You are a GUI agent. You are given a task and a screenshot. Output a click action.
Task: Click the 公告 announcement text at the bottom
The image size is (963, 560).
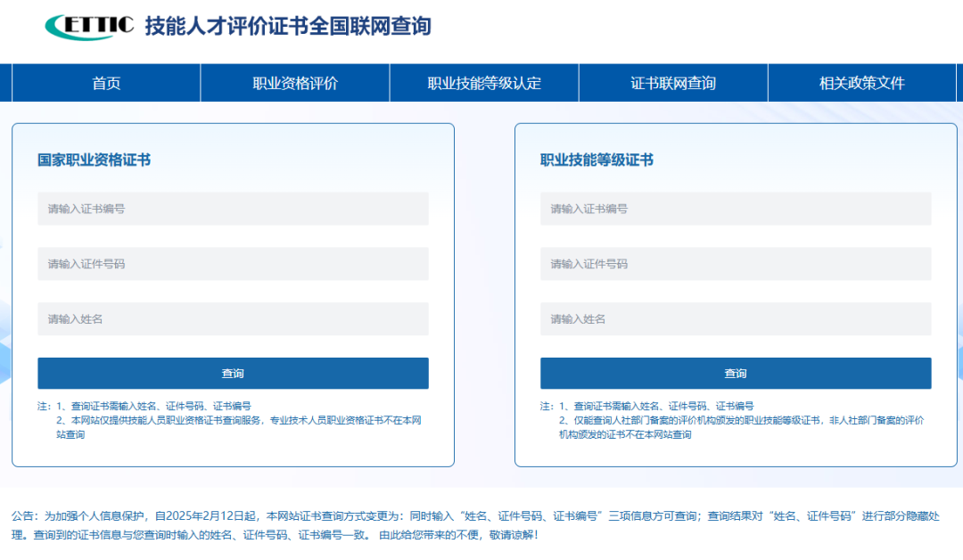[473, 525]
